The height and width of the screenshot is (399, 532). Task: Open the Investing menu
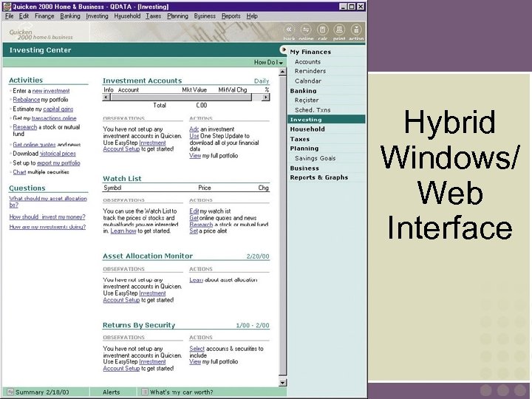pos(97,16)
